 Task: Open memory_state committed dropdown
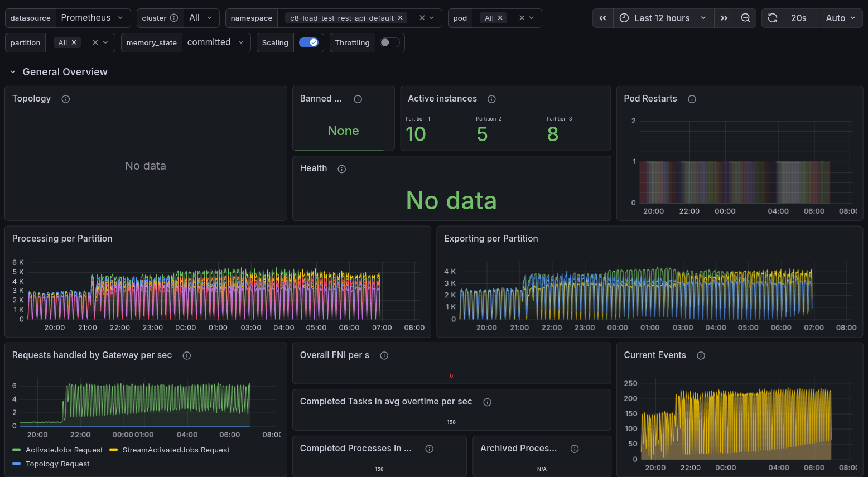[215, 42]
